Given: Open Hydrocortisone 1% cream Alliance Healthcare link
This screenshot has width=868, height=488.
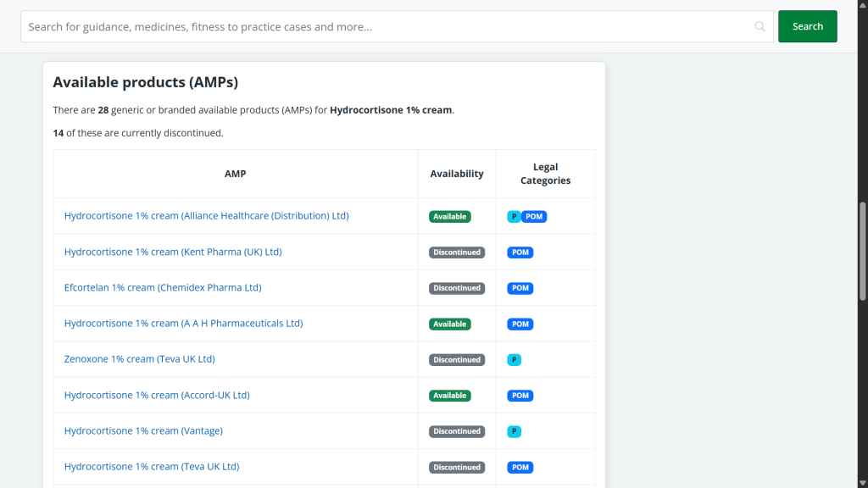Looking at the screenshot, I should [x=206, y=216].
